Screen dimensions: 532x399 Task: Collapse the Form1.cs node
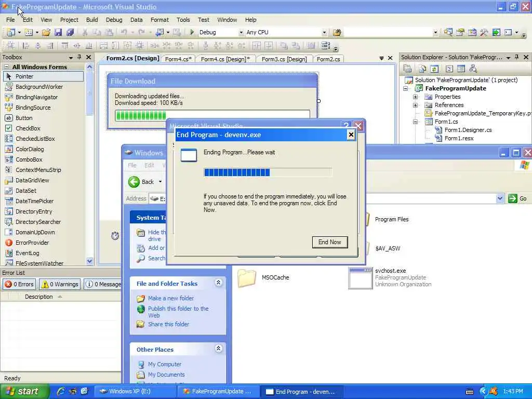click(x=415, y=122)
